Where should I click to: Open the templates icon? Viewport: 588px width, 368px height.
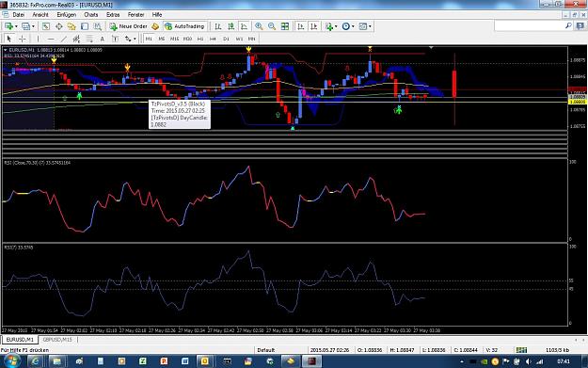pyautogui.click(x=363, y=26)
